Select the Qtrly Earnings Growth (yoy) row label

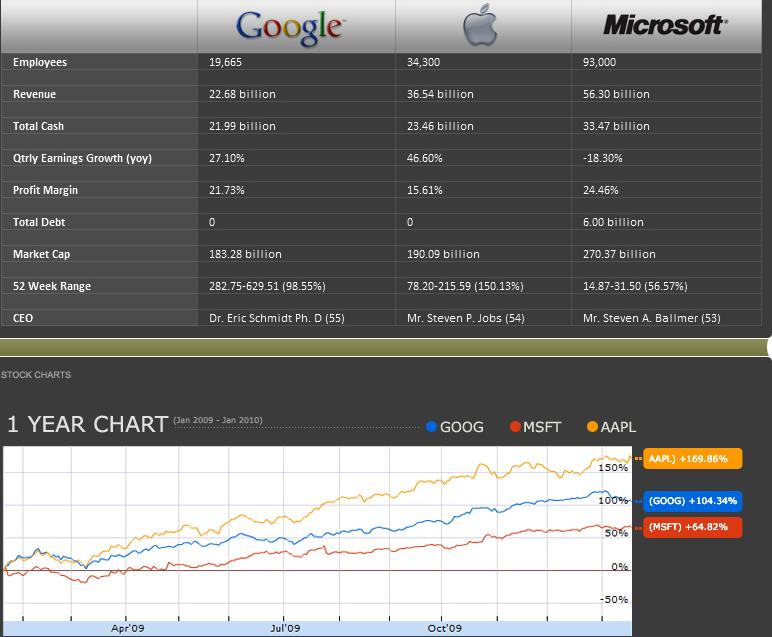(x=82, y=158)
